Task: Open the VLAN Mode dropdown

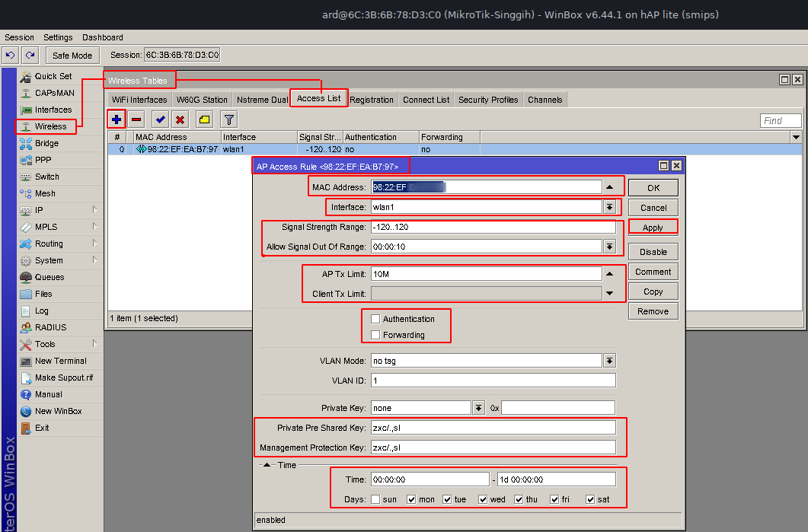Action: (x=609, y=361)
